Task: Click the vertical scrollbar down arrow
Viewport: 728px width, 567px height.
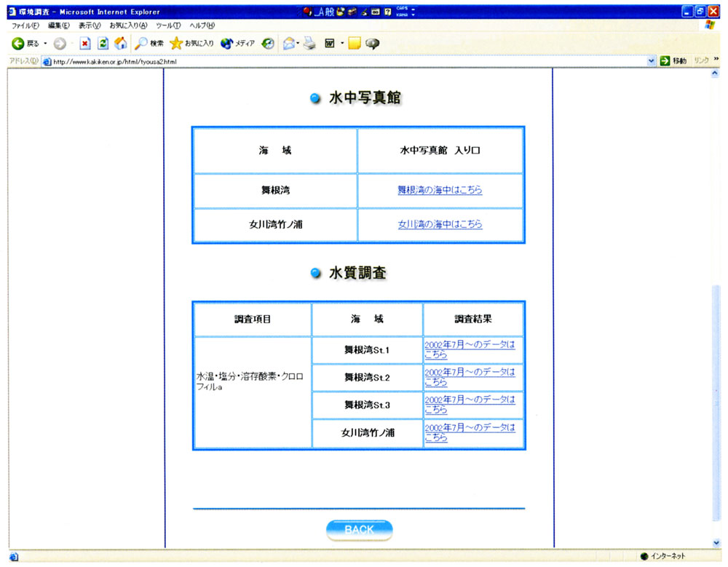Action: point(716,543)
